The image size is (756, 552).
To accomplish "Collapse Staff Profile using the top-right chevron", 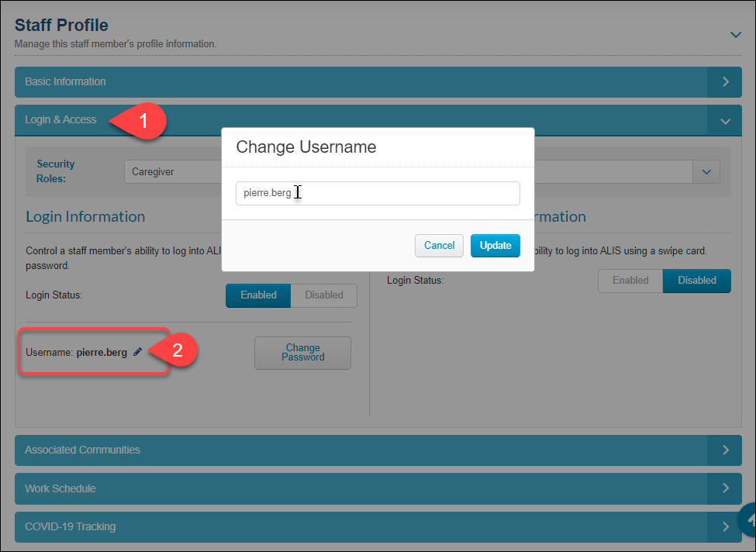I will (x=735, y=34).
